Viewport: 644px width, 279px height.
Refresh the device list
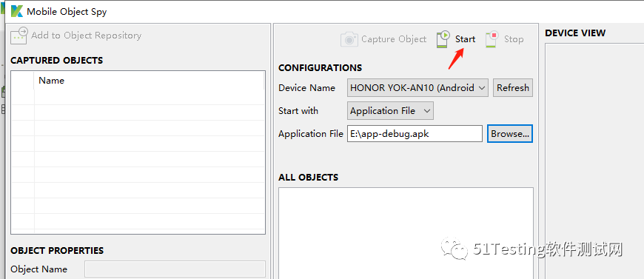(x=513, y=87)
